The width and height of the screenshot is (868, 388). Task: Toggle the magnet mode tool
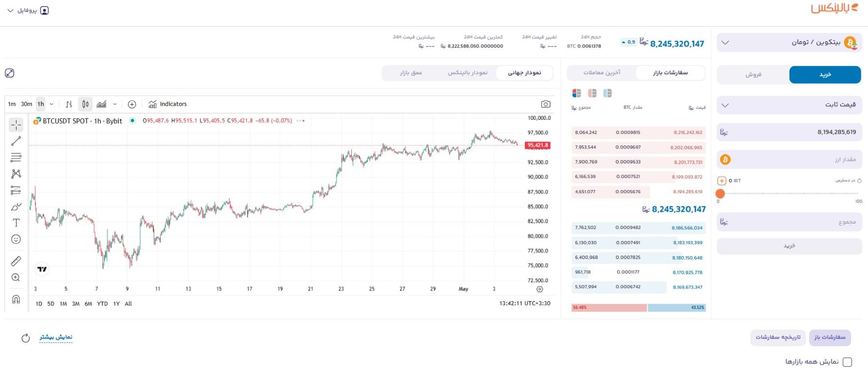pos(16,299)
